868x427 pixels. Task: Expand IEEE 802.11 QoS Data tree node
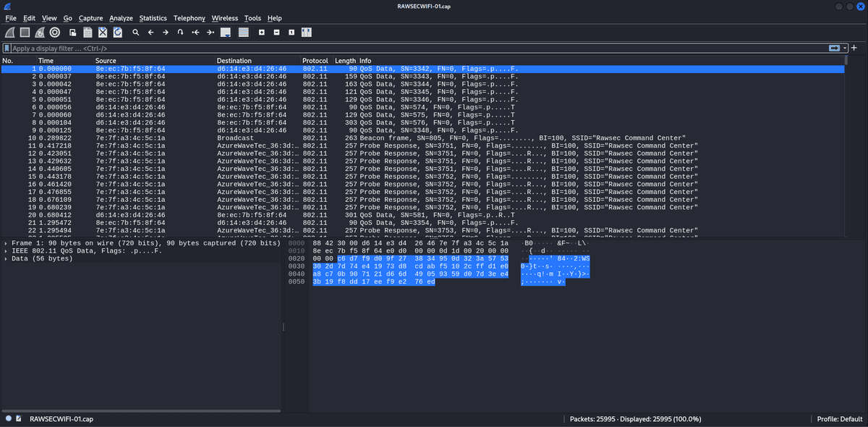[x=6, y=251]
